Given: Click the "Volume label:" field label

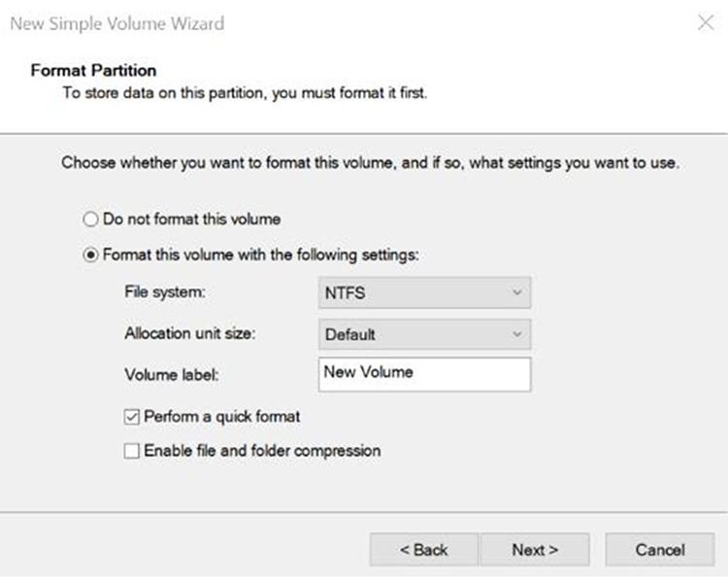Looking at the screenshot, I should [173, 374].
